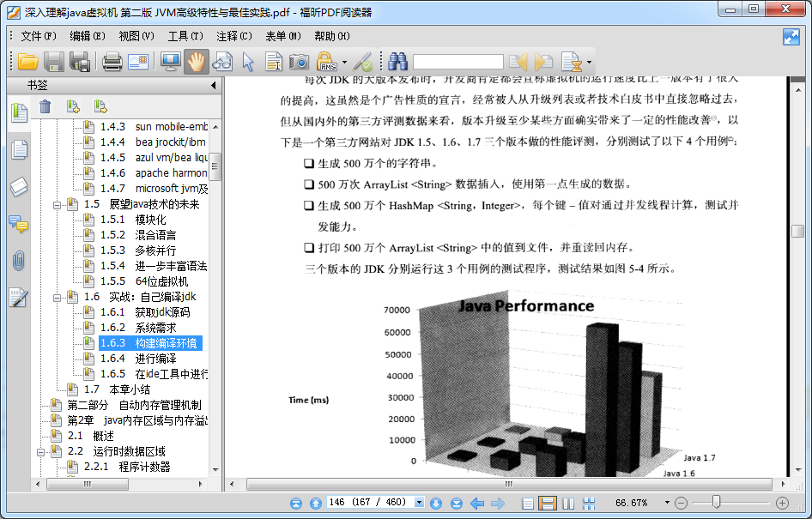The image size is (812, 519).
Task: Collapse the 1.5 展望java技术的未来 bookmark node
Action: (x=58, y=204)
